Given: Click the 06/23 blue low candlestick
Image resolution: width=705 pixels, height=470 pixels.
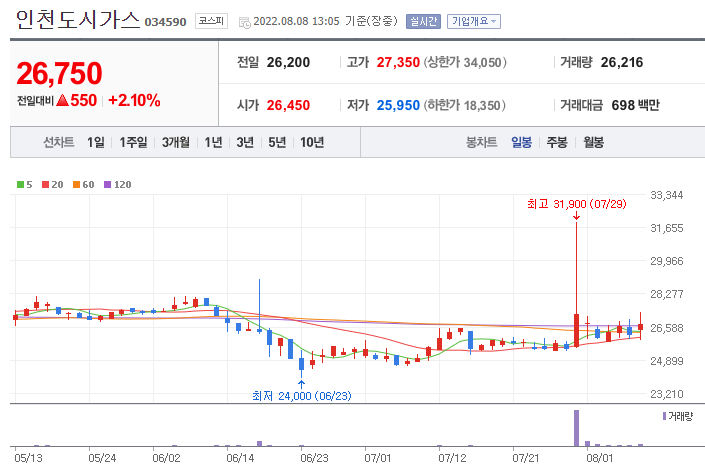Looking at the screenshot, I should pyautogui.click(x=301, y=364).
